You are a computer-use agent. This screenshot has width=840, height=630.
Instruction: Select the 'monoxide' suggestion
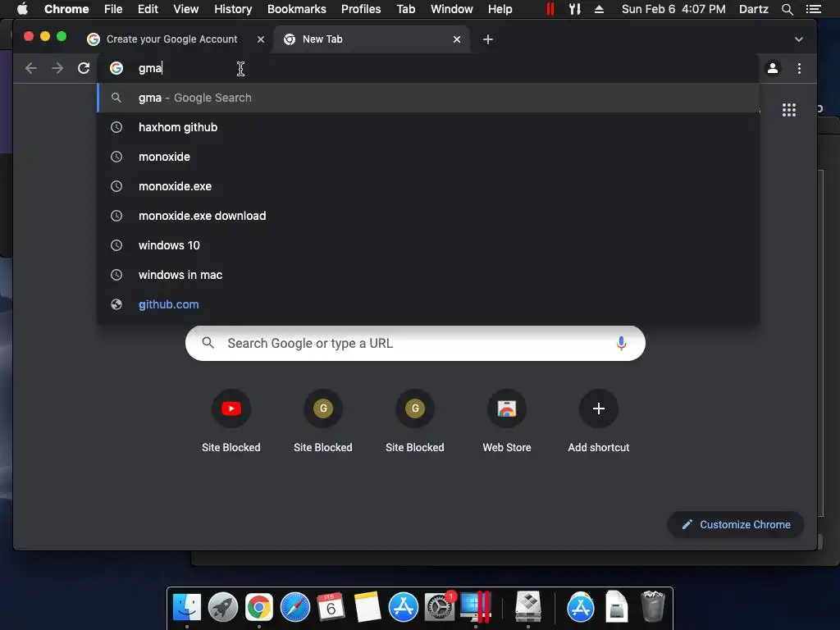point(428,157)
